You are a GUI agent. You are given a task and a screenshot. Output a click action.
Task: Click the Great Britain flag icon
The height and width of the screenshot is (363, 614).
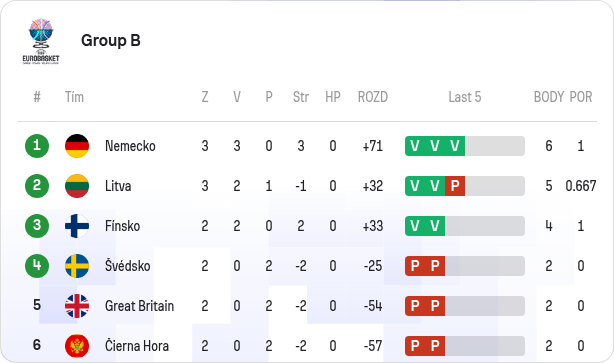77,306
